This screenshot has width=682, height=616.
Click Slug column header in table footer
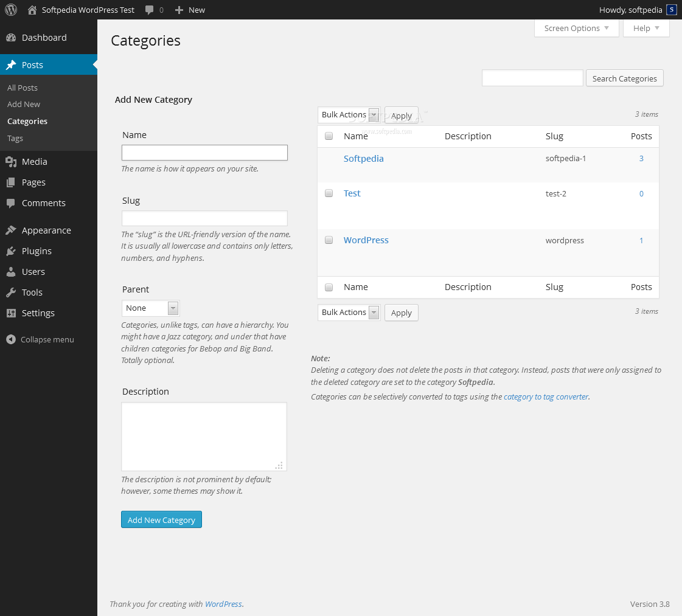click(x=554, y=287)
